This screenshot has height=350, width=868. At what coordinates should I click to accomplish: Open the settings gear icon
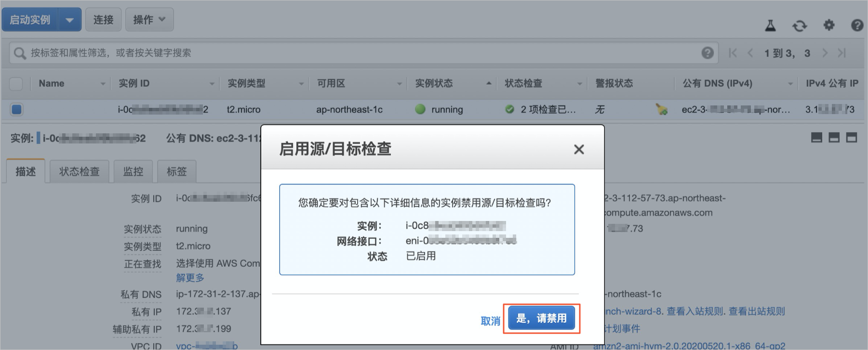click(x=829, y=25)
